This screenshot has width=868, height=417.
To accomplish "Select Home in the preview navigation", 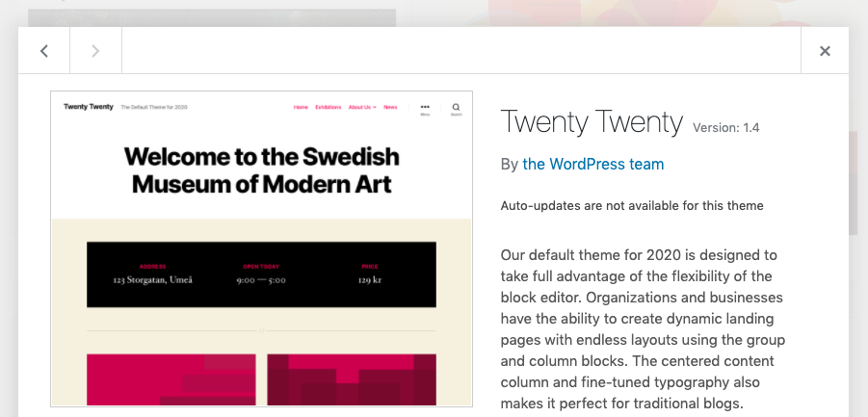I will (x=301, y=107).
